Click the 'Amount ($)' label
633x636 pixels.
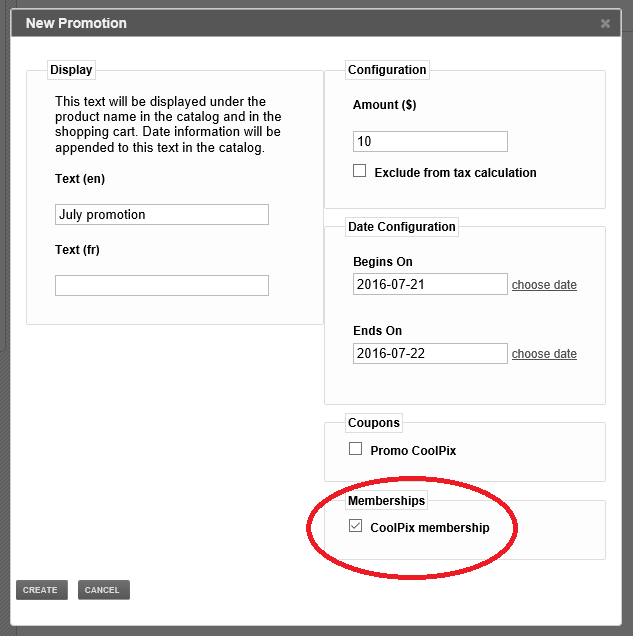[384, 105]
